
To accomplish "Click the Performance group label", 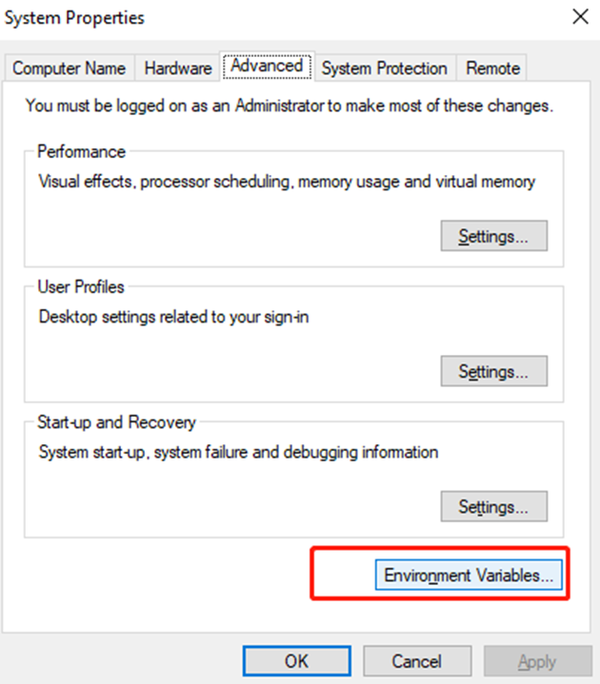I will (81, 152).
